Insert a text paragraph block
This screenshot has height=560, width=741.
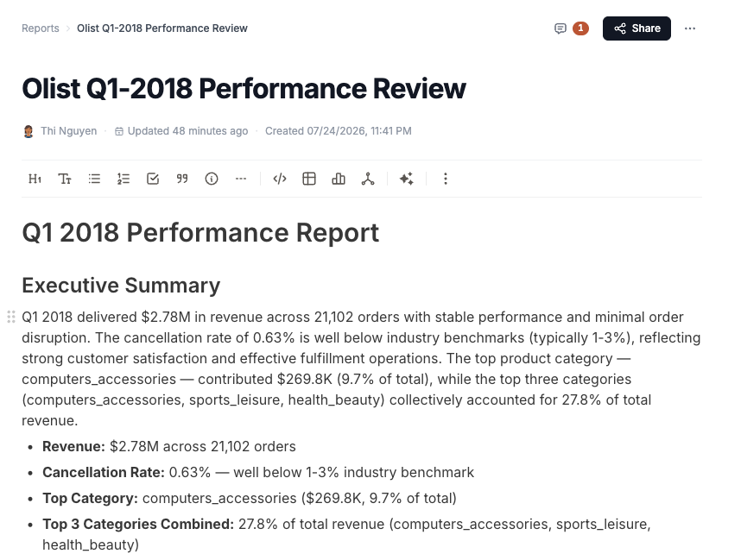[x=65, y=179]
